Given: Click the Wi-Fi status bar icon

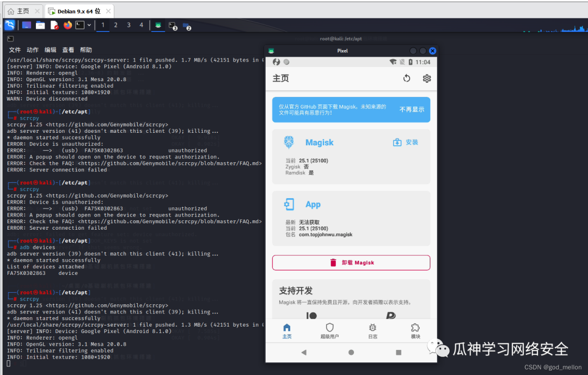Looking at the screenshot, I should [393, 62].
